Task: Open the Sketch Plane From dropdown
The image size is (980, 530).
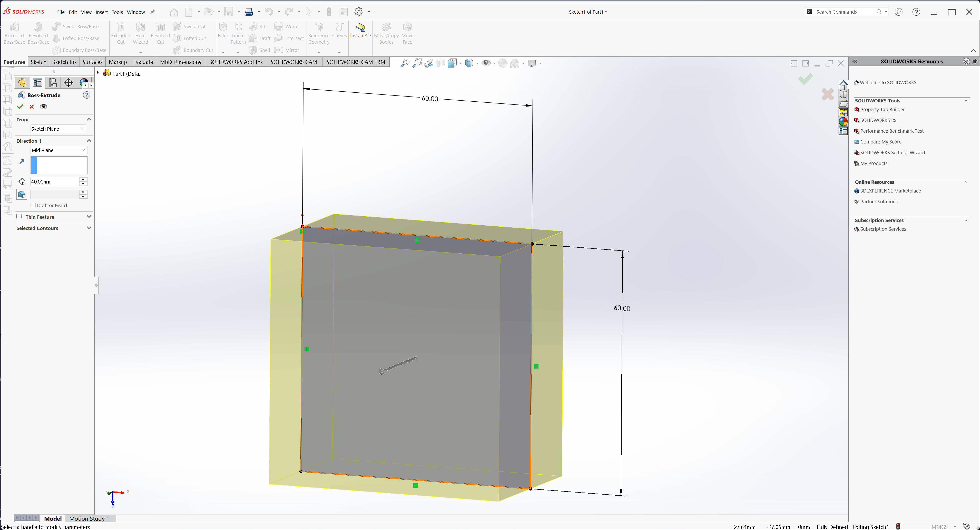Action: pos(57,129)
